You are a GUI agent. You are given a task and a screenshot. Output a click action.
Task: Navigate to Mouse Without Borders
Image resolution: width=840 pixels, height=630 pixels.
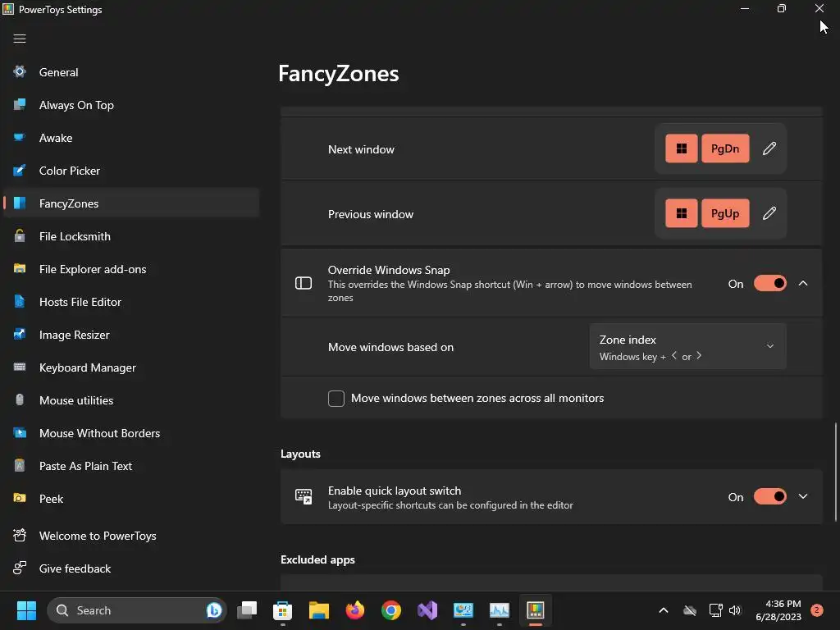tap(131, 433)
